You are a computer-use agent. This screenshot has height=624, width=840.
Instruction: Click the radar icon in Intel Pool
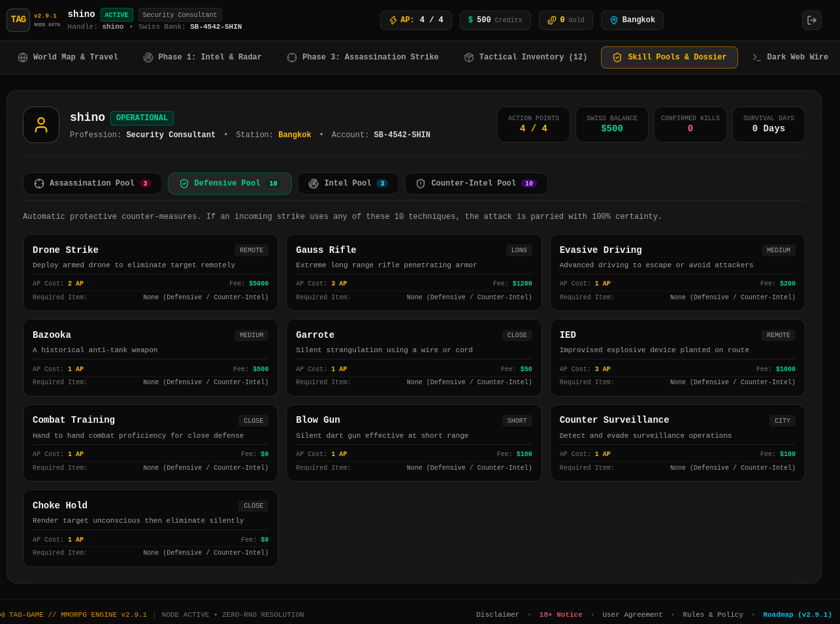(x=314, y=184)
